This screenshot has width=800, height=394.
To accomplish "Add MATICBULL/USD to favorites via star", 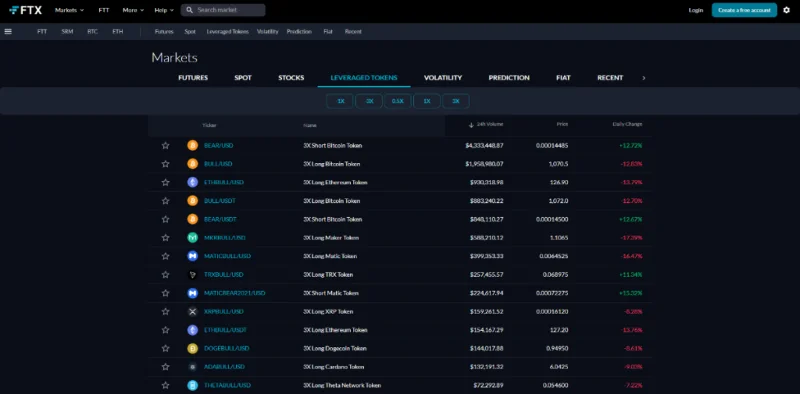I will pos(165,256).
